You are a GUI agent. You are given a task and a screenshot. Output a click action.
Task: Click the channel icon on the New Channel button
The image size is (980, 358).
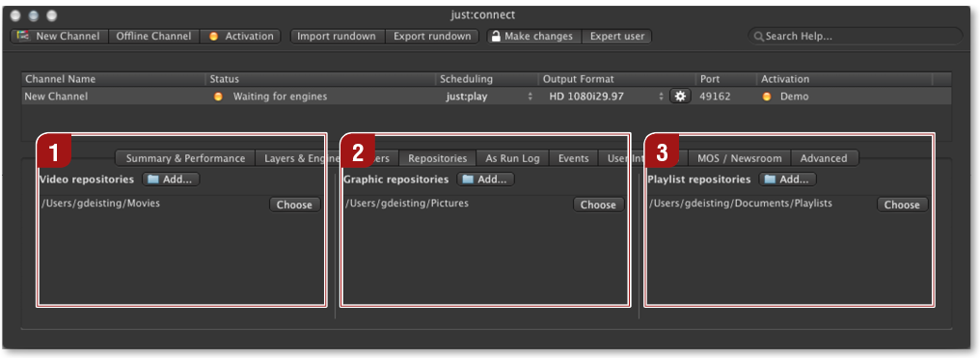[x=24, y=37]
